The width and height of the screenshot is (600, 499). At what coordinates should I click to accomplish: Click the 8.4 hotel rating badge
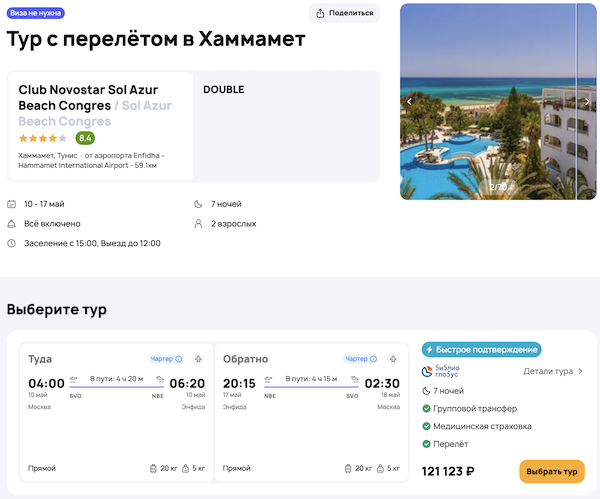85,138
